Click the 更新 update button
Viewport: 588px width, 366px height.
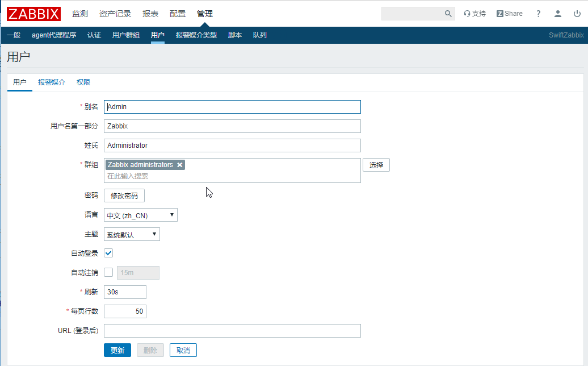[x=117, y=350]
